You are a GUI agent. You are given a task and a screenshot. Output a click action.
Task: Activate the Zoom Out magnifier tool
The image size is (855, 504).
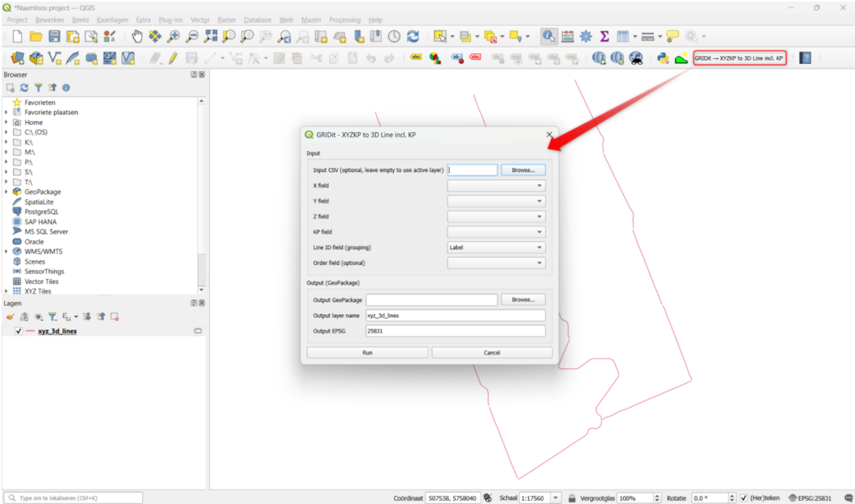click(192, 37)
